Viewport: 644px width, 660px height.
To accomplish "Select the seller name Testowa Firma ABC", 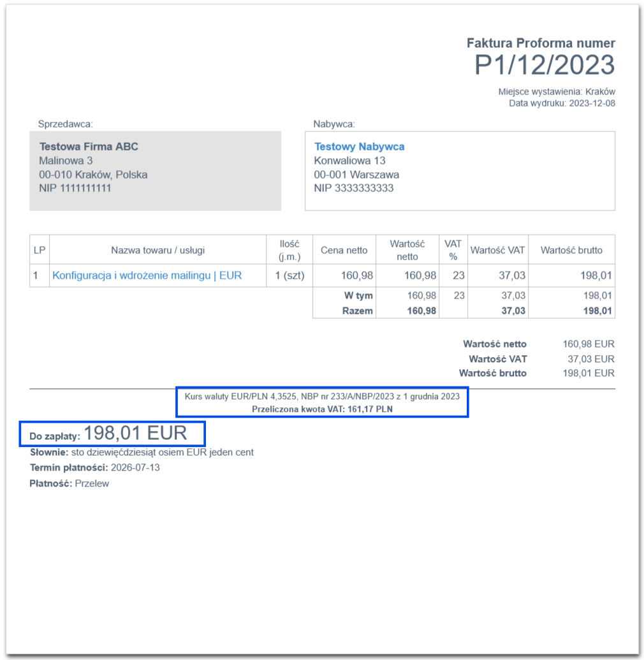I will point(89,147).
